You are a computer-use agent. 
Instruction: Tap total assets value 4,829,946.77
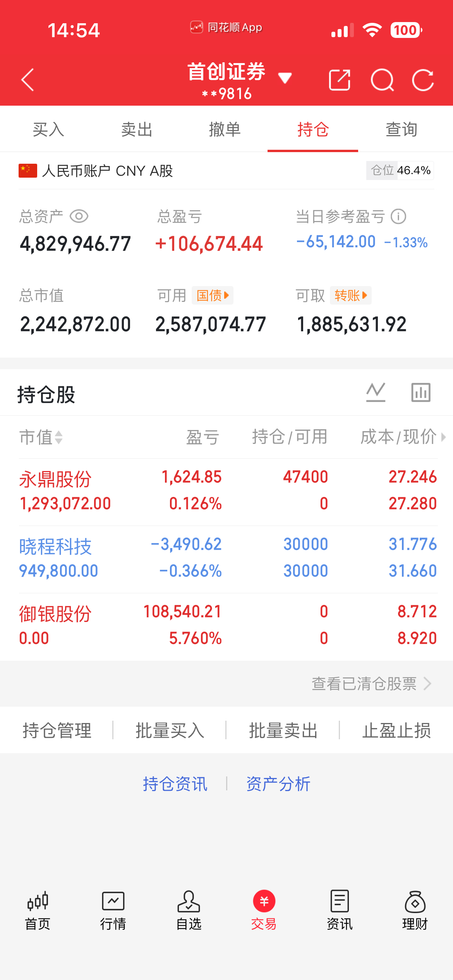75,244
